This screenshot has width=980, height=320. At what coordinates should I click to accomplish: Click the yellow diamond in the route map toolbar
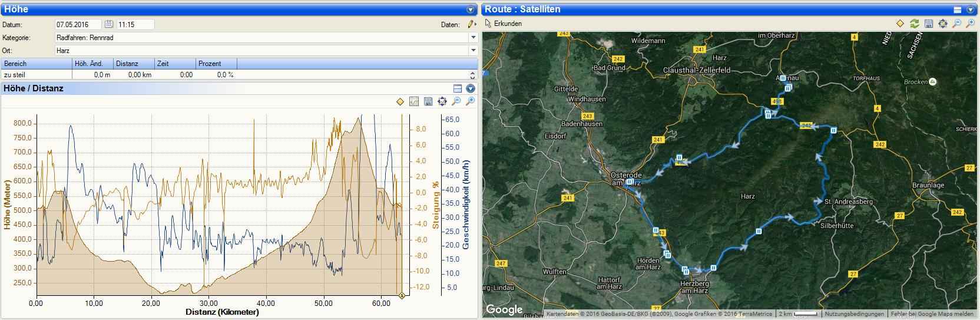tap(900, 24)
